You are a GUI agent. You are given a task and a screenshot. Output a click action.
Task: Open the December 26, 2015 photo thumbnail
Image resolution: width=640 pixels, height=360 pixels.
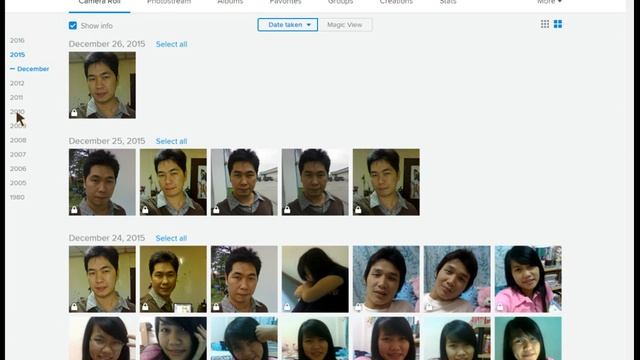(102, 85)
